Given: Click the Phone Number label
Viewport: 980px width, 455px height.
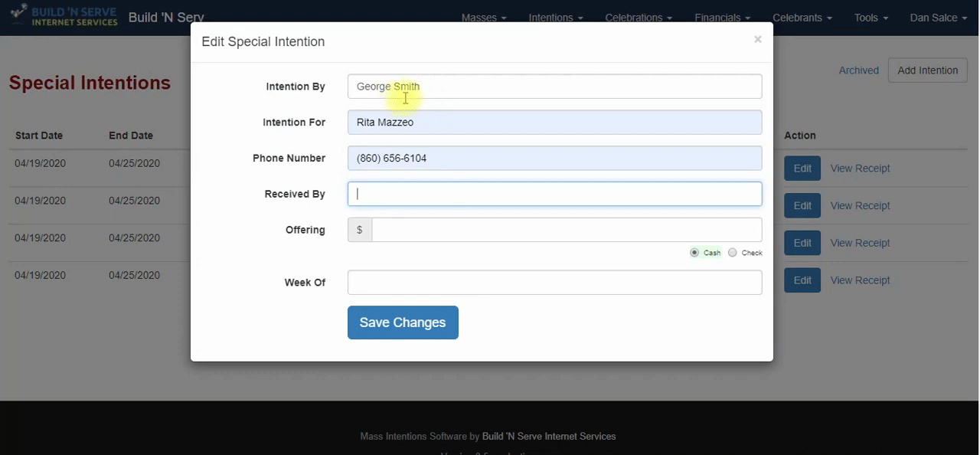Looking at the screenshot, I should tap(289, 159).
